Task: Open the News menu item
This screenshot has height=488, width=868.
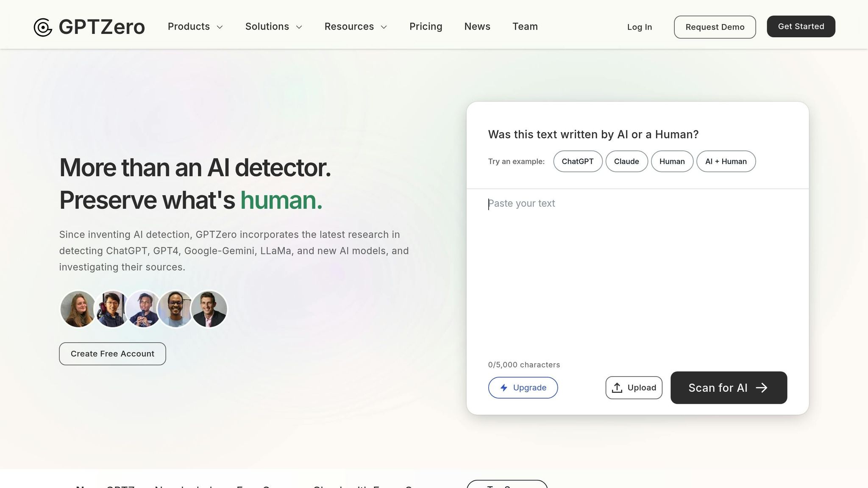Action: tap(477, 27)
